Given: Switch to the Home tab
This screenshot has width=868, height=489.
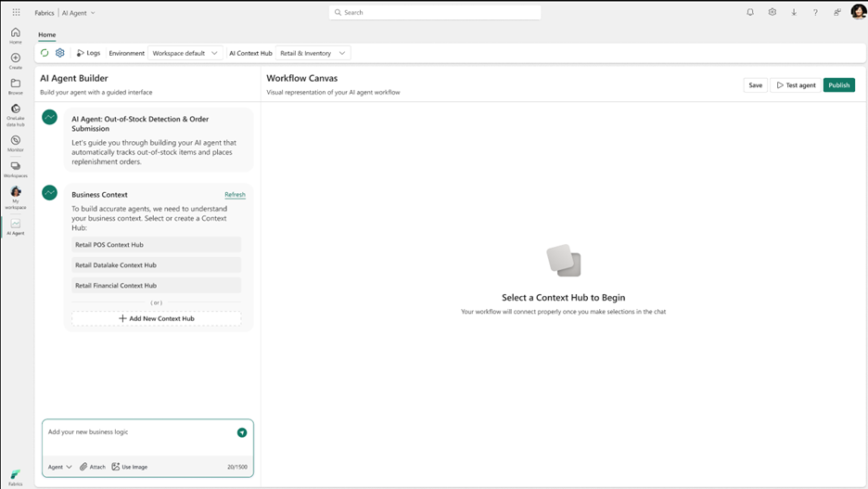Looking at the screenshot, I should [x=47, y=34].
